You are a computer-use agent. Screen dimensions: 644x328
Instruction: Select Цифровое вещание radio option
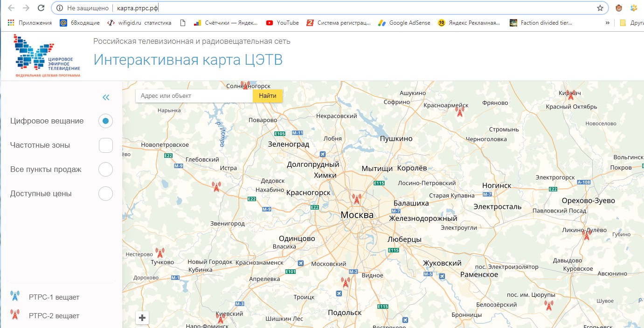tap(106, 121)
